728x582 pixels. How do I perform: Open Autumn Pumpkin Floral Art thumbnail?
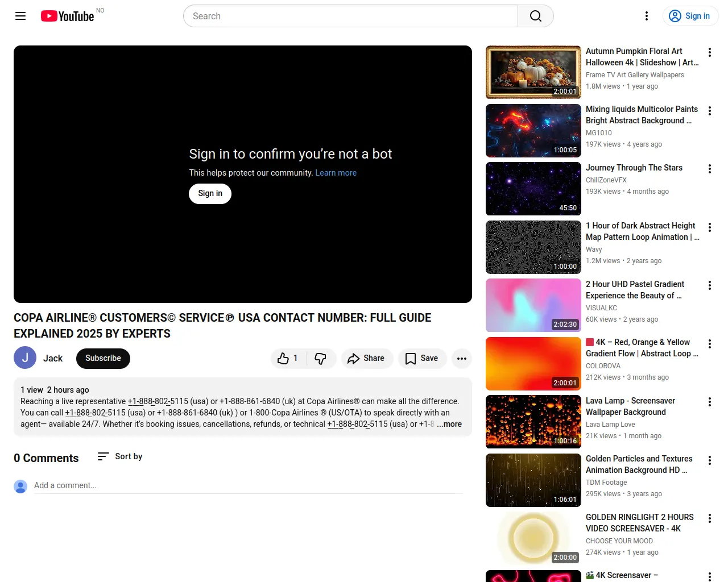click(533, 72)
